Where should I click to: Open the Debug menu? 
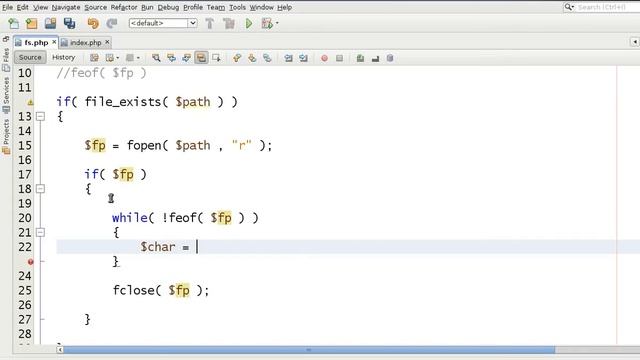pyautogui.click(x=168, y=7)
